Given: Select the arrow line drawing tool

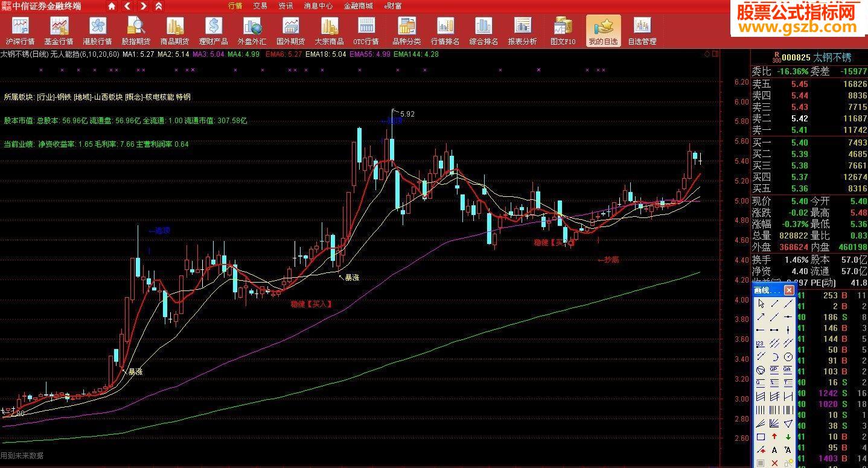Looking at the screenshot, I should point(761,316).
